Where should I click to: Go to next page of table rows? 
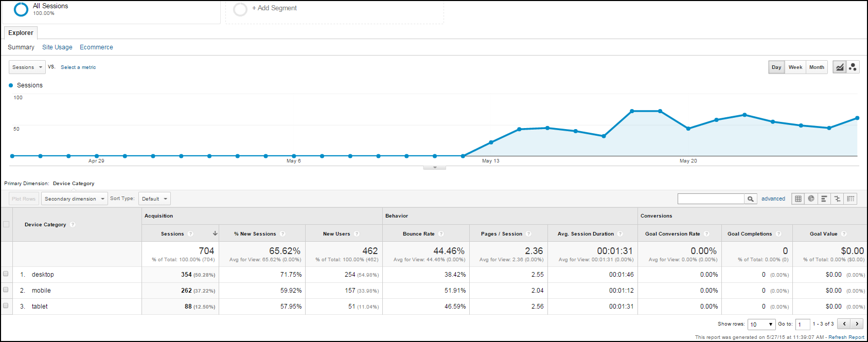857,324
